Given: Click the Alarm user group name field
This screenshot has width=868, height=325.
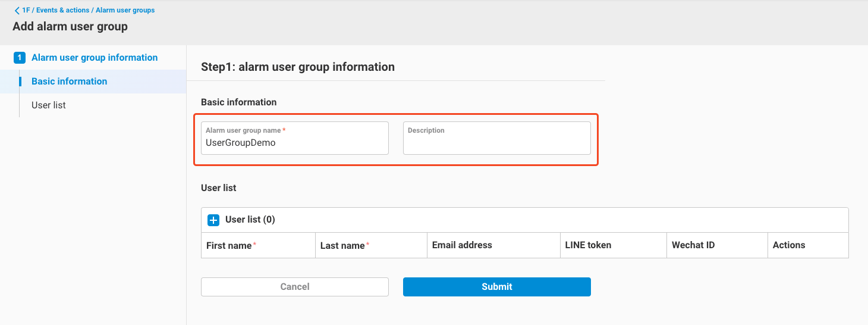Looking at the screenshot, I should pos(294,143).
